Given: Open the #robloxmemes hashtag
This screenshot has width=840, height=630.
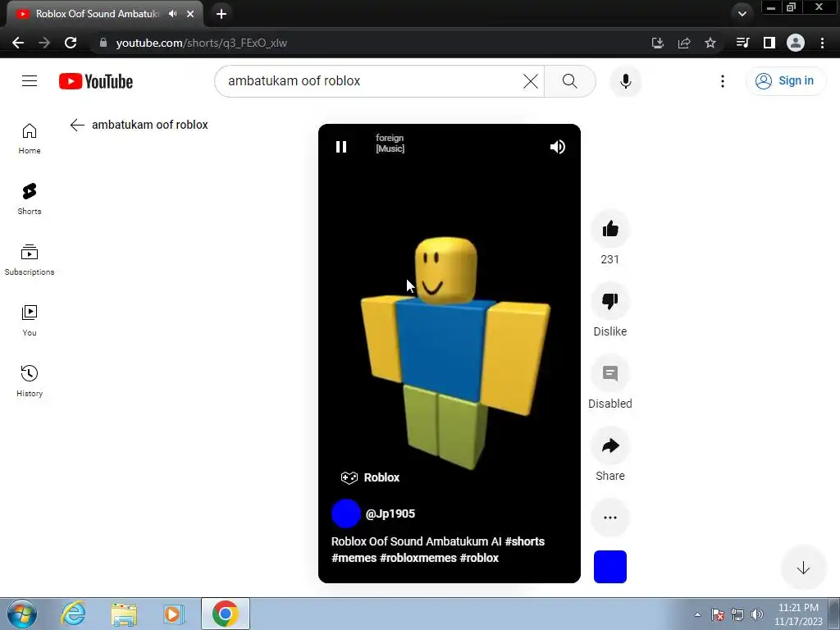Looking at the screenshot, I should point(418,558).
